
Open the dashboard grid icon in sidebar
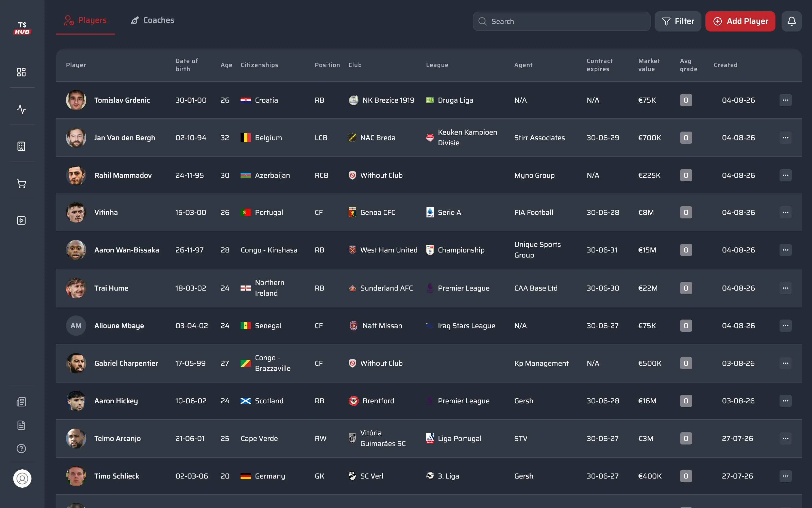point(21,72)
